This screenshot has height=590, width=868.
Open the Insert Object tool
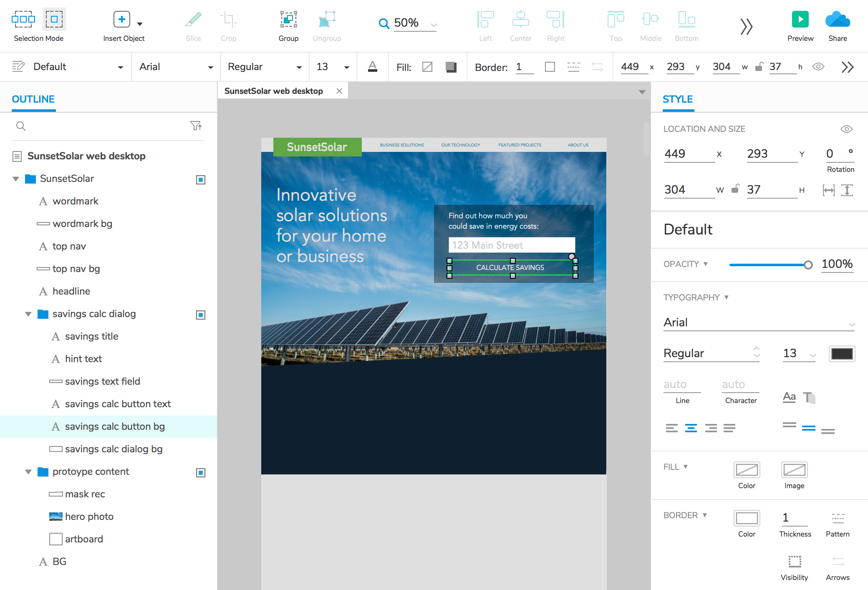[x=122, y=20]
